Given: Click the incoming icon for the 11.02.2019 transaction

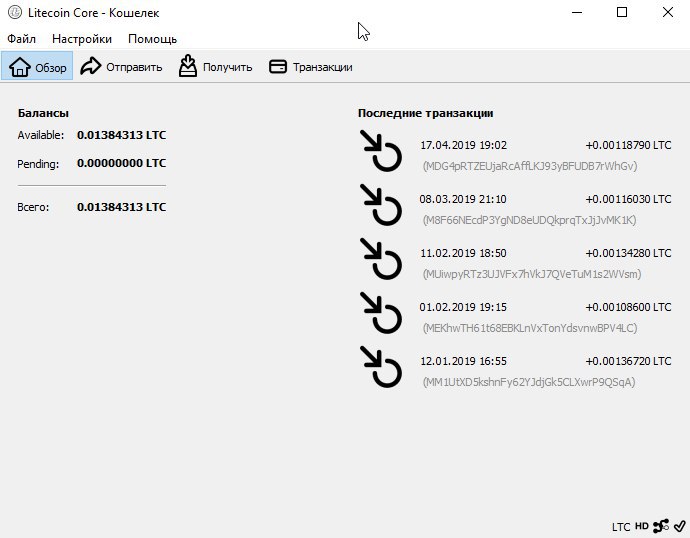Looking at the screenshot, I should [x=381, y=259].
